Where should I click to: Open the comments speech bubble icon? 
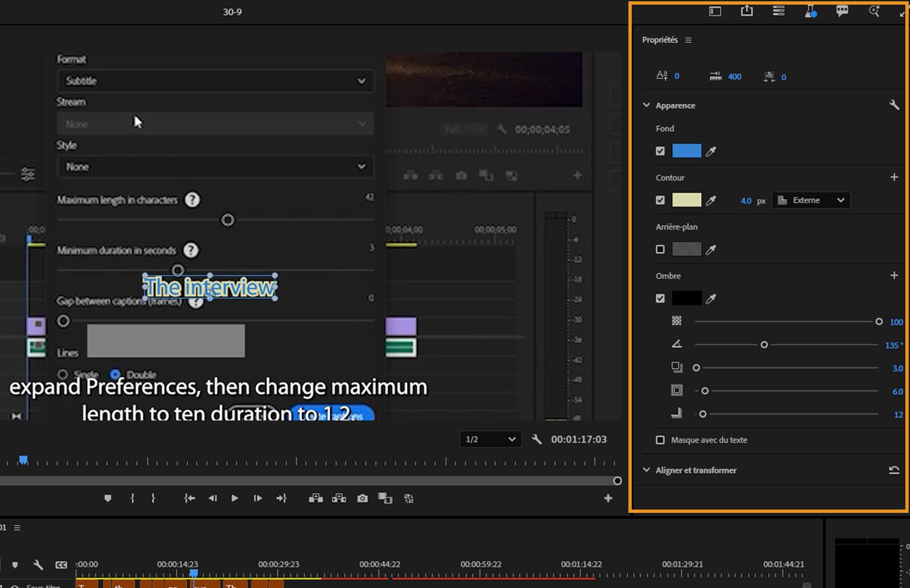[x=842, y=11]
